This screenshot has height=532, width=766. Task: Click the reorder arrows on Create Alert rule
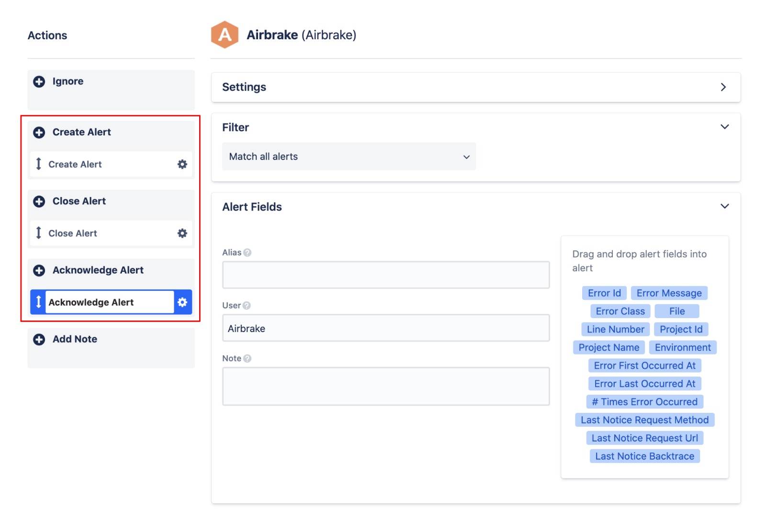pos(39,164)
